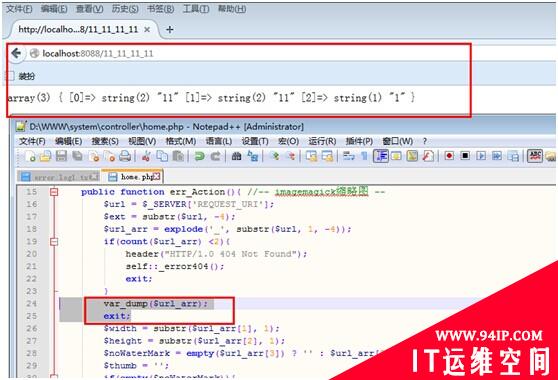This screenshot has width=558, height=380.
Task: Open a new browser tab with plus button
Action: (170, 30)
